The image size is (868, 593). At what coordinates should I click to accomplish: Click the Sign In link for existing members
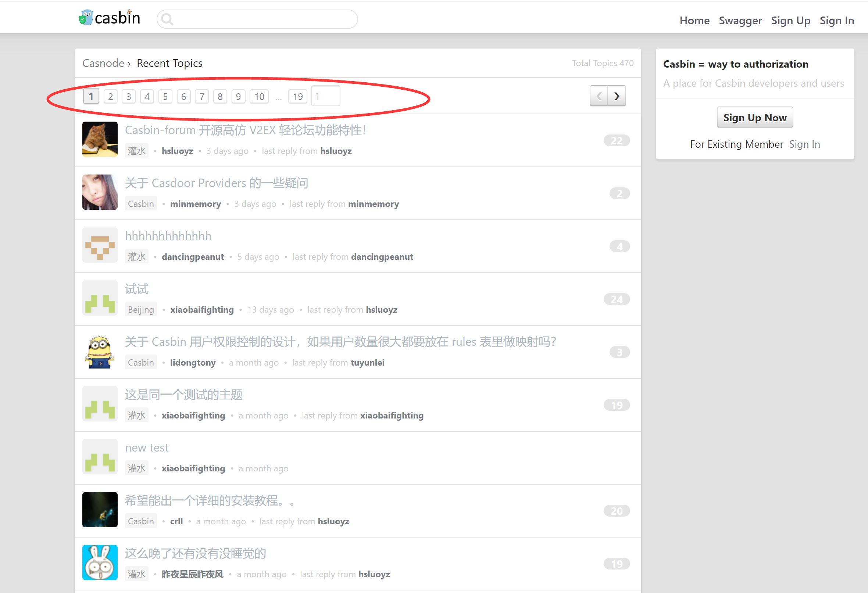click(804, 144)
